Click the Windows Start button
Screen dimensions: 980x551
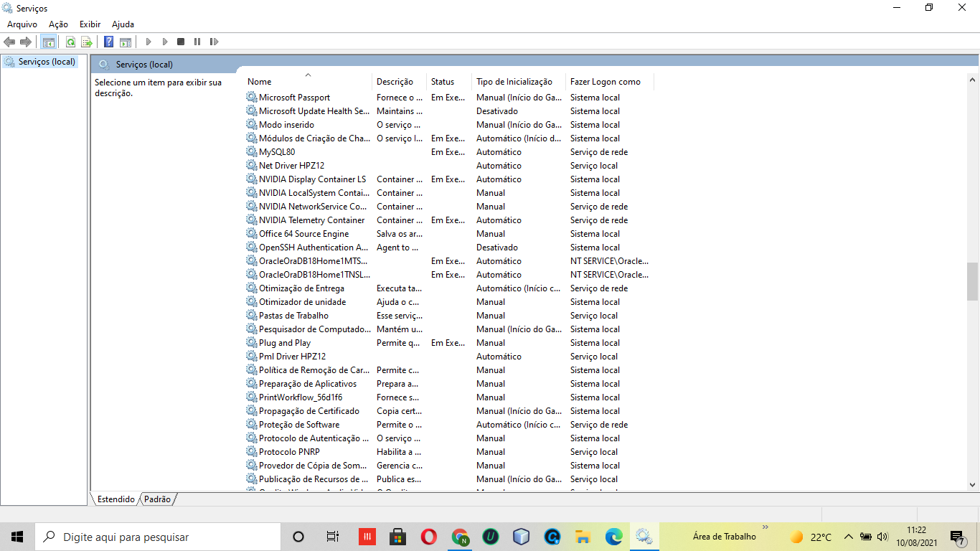17,537
